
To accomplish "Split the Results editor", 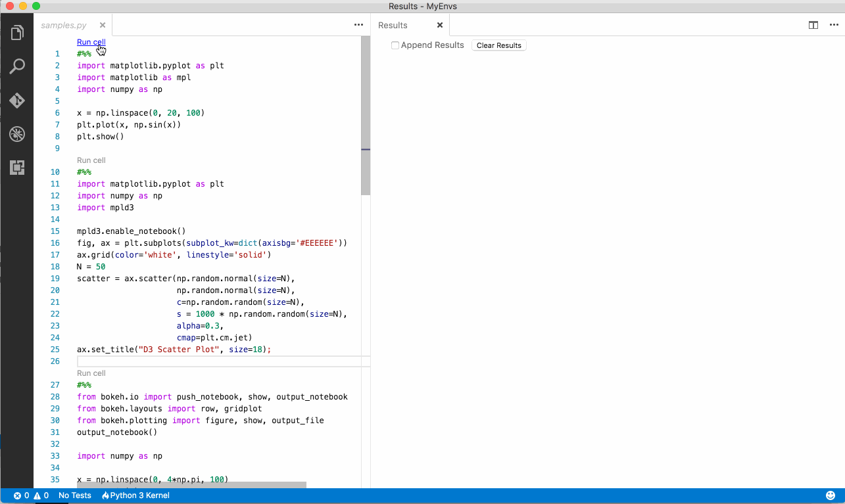I will point(813,24).
